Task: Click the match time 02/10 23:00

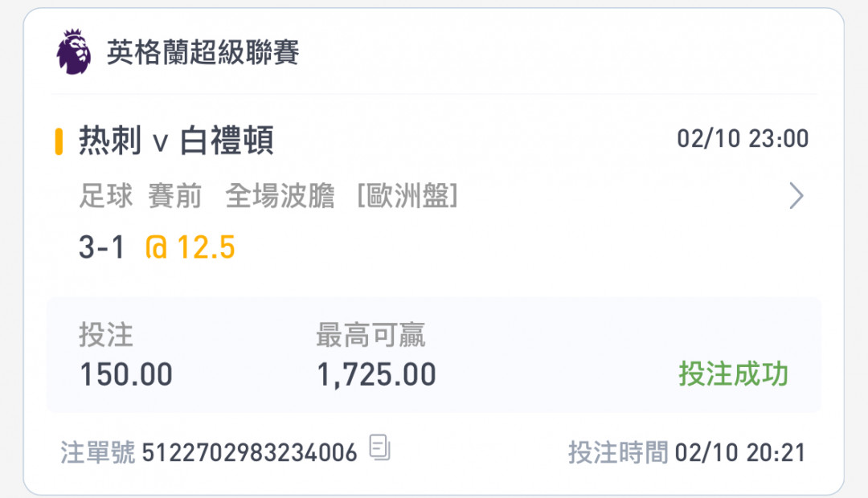Action: pyautogui.click(x=743, y=138)
